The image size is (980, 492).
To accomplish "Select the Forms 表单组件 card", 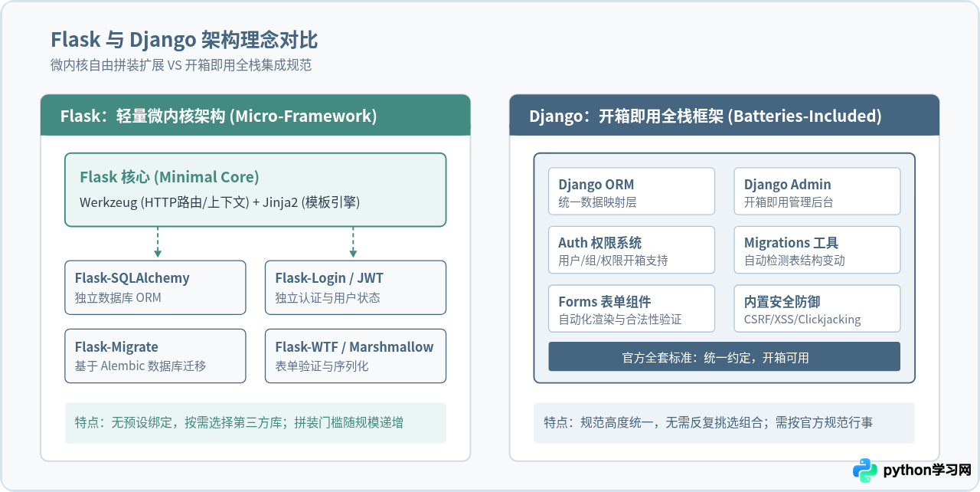I will [632, 309].
